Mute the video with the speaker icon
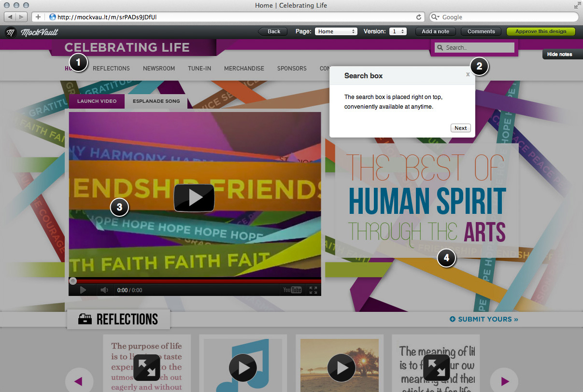Screen dimensions: 583x392 click(104, 290)
